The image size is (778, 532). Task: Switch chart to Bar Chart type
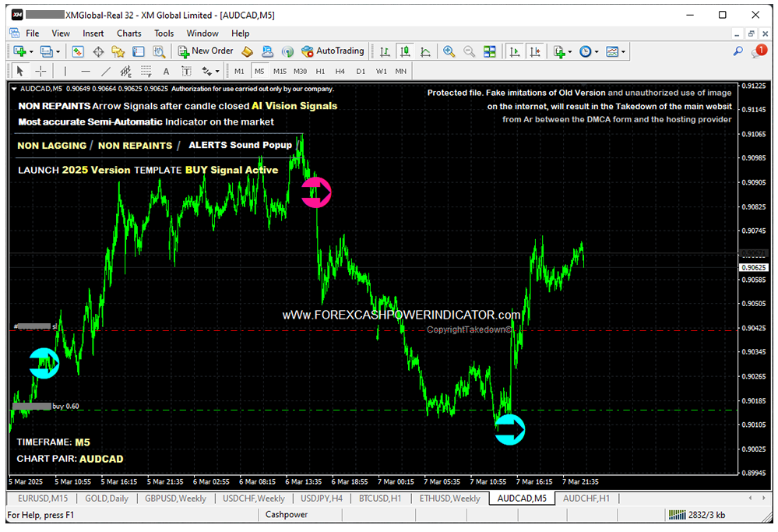pyautogui.click(x=385, y=51)
